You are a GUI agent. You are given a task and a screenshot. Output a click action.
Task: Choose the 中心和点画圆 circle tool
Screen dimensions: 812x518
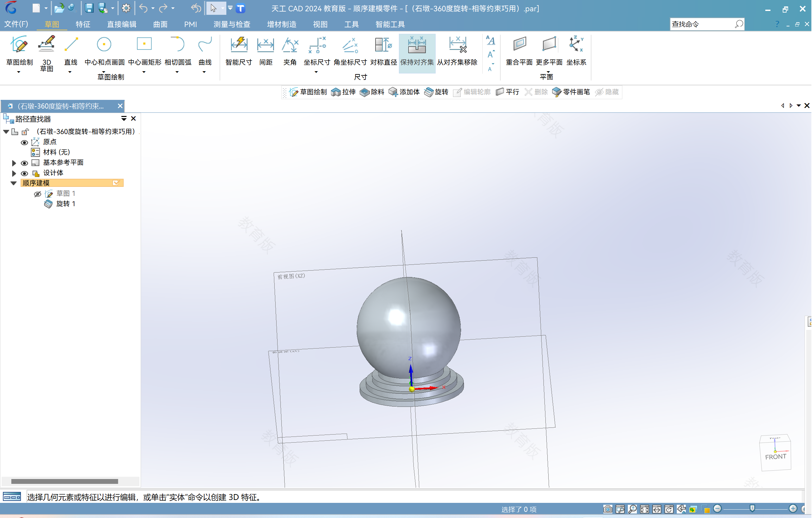click(x=104, y=51)
